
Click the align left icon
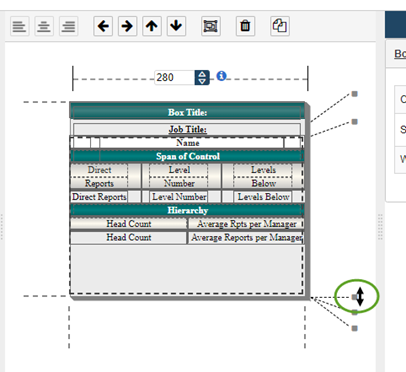(20, 26)
